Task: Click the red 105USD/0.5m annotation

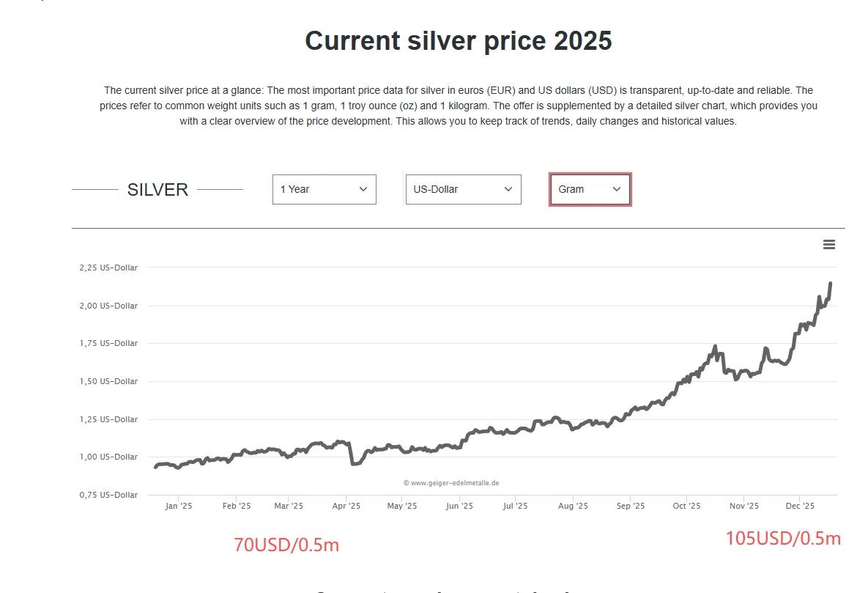Action: [x=783, y=539]
